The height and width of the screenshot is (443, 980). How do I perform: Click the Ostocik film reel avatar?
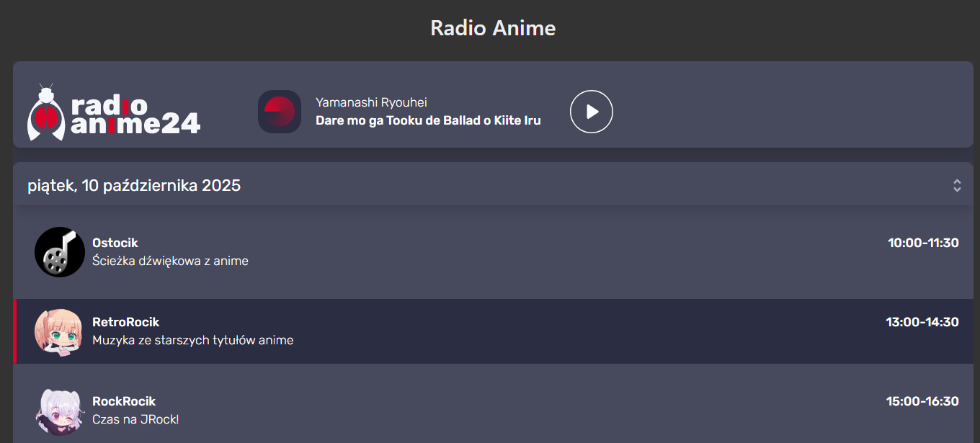[x=60, y=252]
